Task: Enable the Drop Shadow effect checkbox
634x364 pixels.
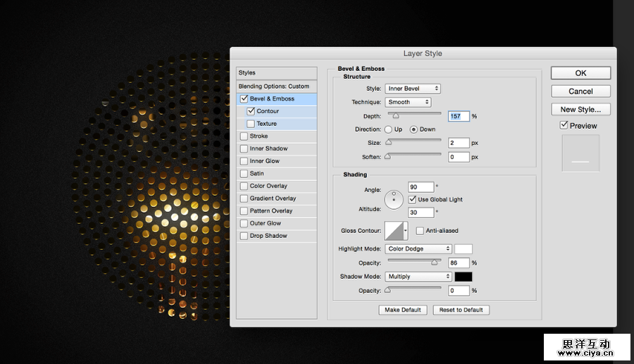Action: click(244, 236)
